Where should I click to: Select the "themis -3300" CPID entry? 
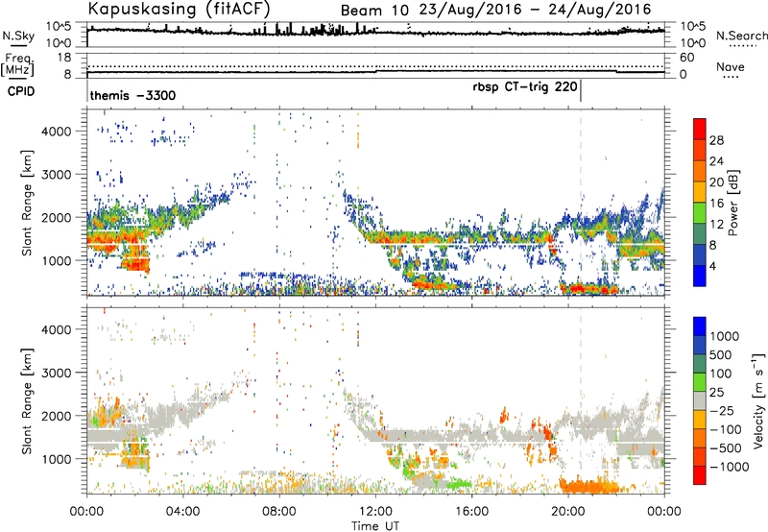[x=132, y=95]
